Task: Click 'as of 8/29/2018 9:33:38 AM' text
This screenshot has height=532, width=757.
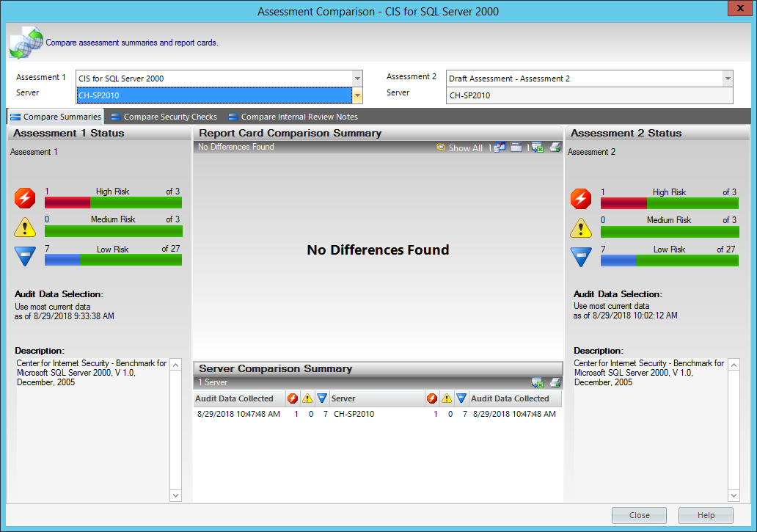Action: [x=65, y=316]
